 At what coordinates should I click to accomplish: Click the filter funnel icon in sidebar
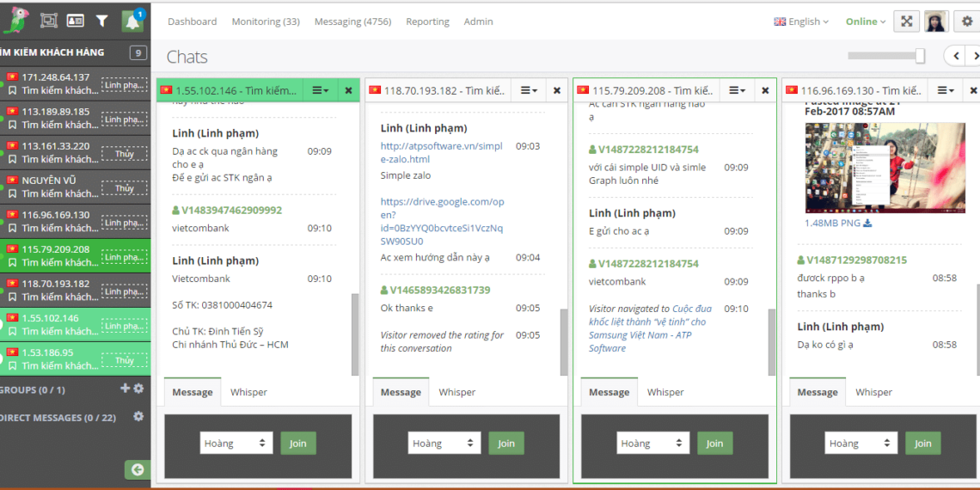tap(101, 21)
